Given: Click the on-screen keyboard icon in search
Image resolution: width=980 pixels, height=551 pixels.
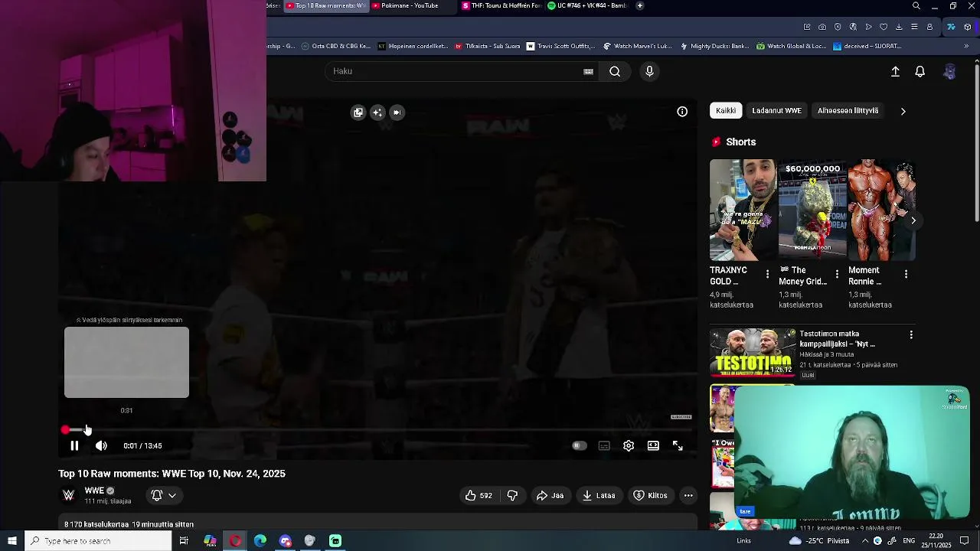Looking at the screenshot, I should (x=588, y=71).
